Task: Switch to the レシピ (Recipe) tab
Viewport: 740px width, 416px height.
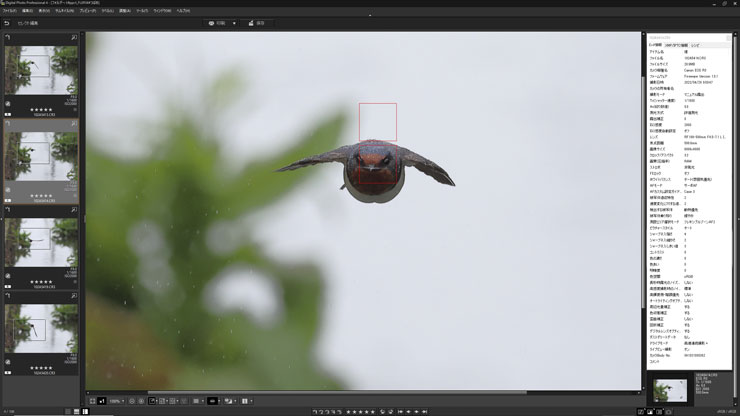Action: point(696,45)
